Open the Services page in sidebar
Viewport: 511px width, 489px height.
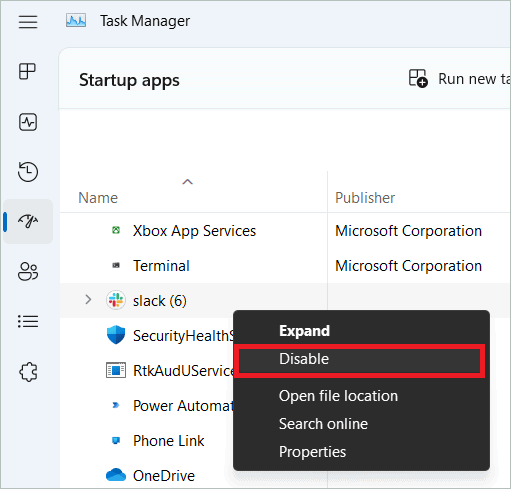click(x=28, y=372)
